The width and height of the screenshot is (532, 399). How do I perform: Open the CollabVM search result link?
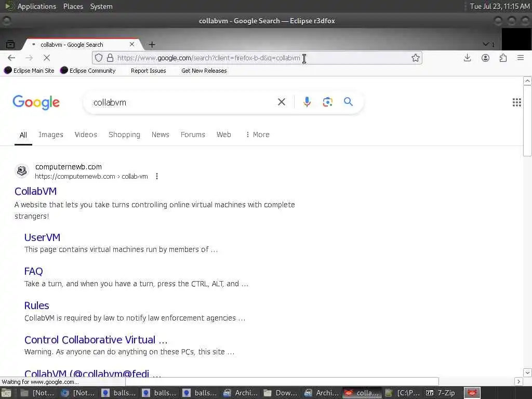tap(36, 191)
